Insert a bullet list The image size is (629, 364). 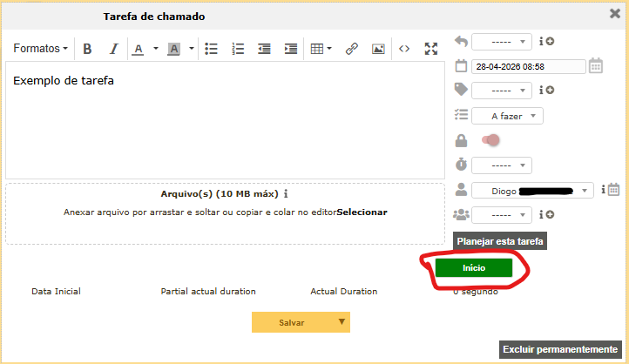(212, 49)
